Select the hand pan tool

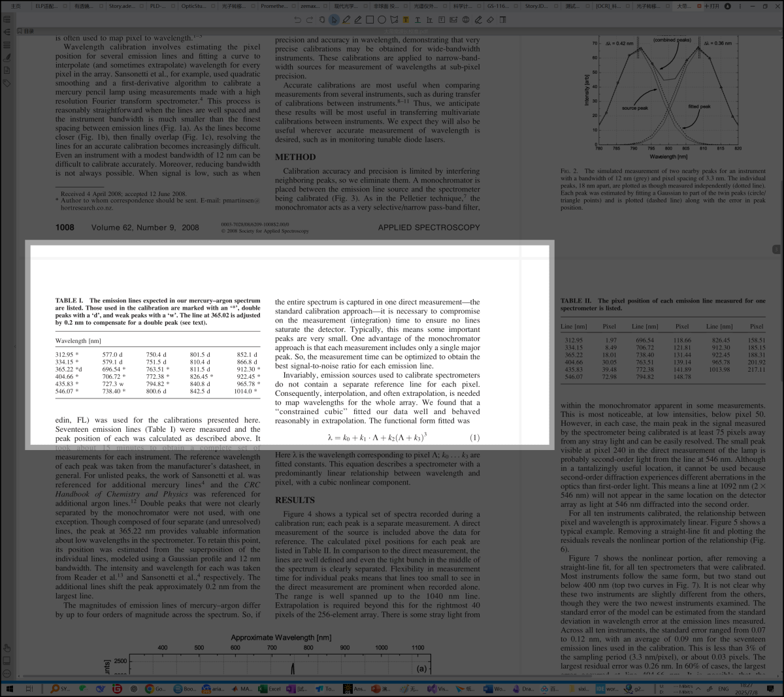click(x=322, y=20)
